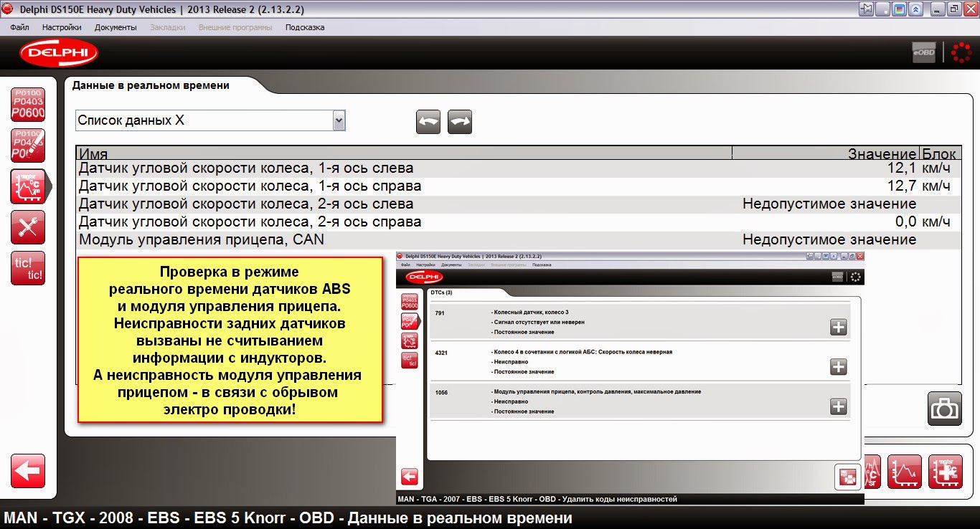The image size is (980, 529).
Task: Open the tic! tic! component activation icon
Action: click(28, 268)
